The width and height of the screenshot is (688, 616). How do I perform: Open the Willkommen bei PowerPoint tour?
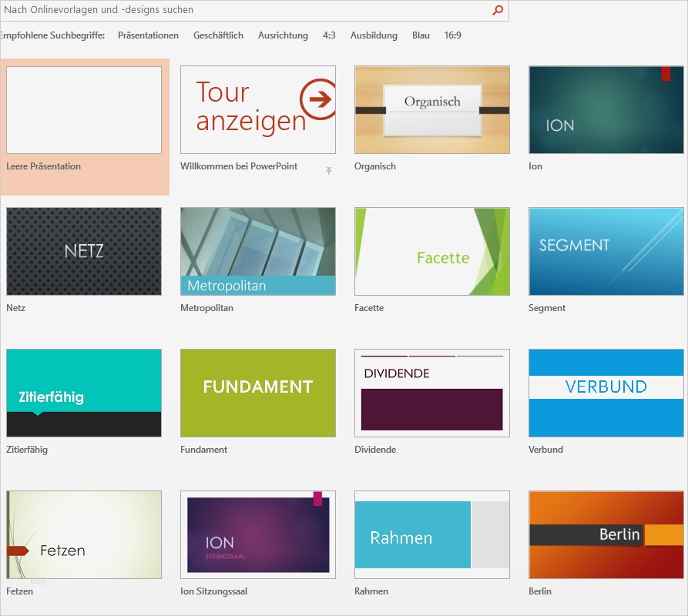[x=257, y=110]
